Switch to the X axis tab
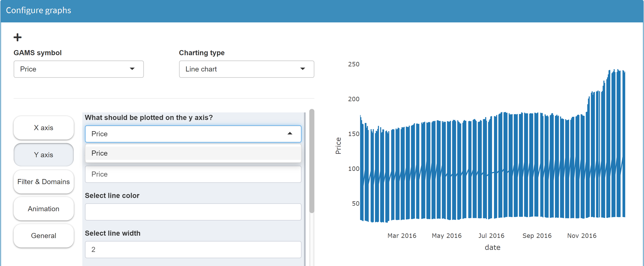Viewport: 644px width, 266px height. point(43,128)
